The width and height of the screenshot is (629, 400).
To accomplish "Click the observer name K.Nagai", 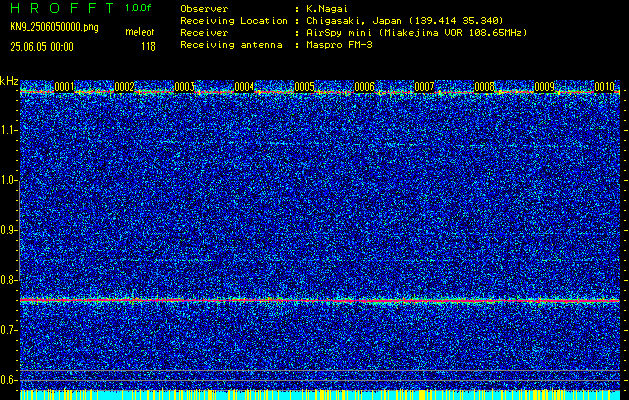I will [x=327, y=8].
